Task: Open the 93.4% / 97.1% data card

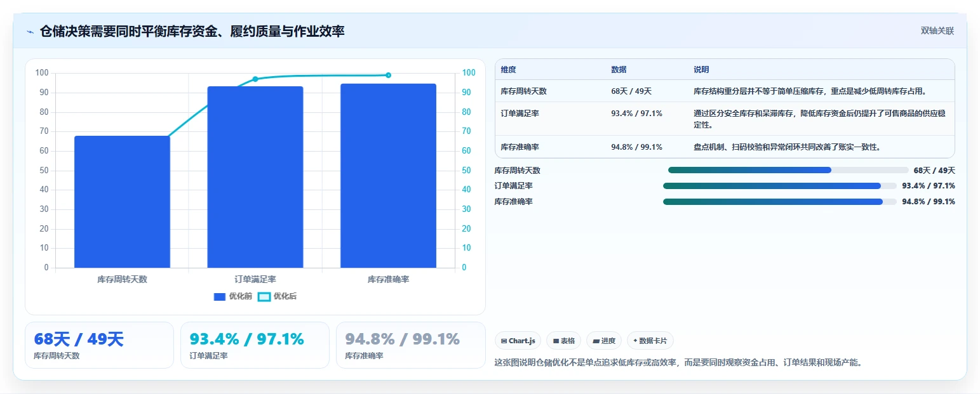Action: pyautogui.click(x=255, y=345)
